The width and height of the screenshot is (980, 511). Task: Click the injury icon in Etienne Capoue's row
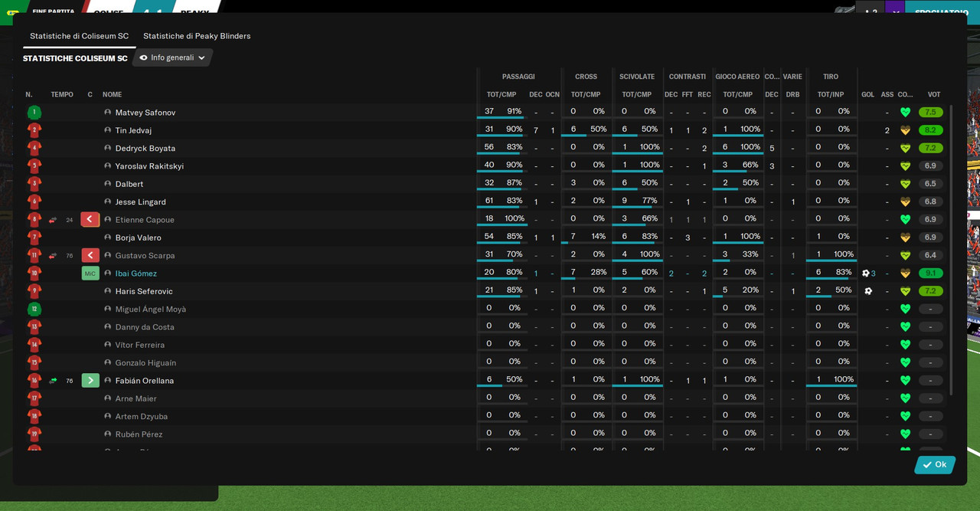coord(53,220)
